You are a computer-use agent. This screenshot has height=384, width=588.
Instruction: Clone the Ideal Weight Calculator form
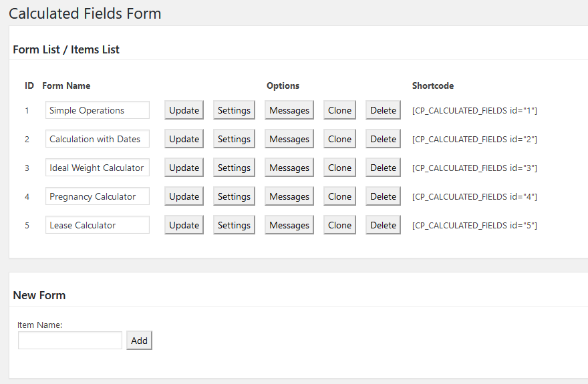pos(339,168)
